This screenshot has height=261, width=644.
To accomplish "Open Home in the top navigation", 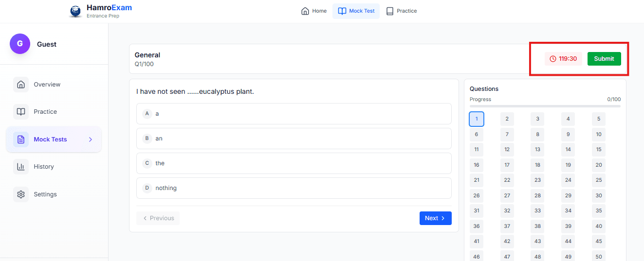I will tap(314, 11).
